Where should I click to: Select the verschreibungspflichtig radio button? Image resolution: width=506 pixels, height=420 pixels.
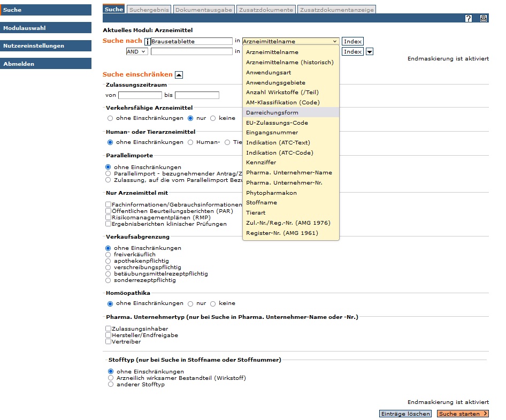pyautogui.click(x=109, y=268)
